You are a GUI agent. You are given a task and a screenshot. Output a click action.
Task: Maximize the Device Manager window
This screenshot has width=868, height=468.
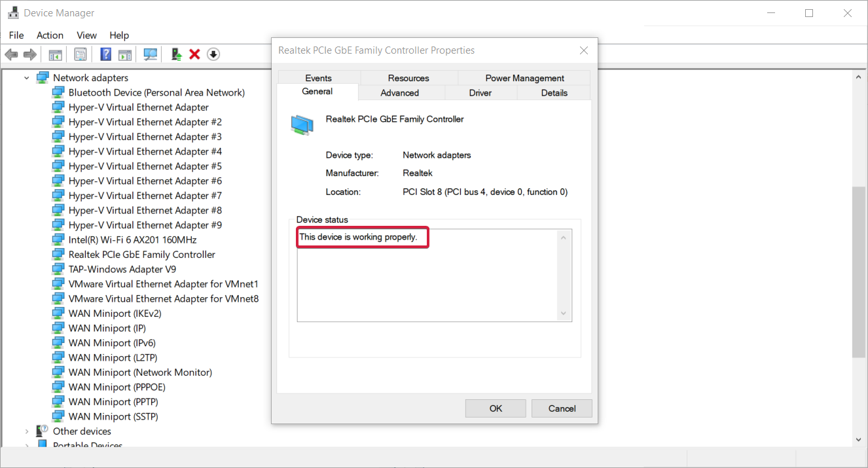(x=809, y=13)
